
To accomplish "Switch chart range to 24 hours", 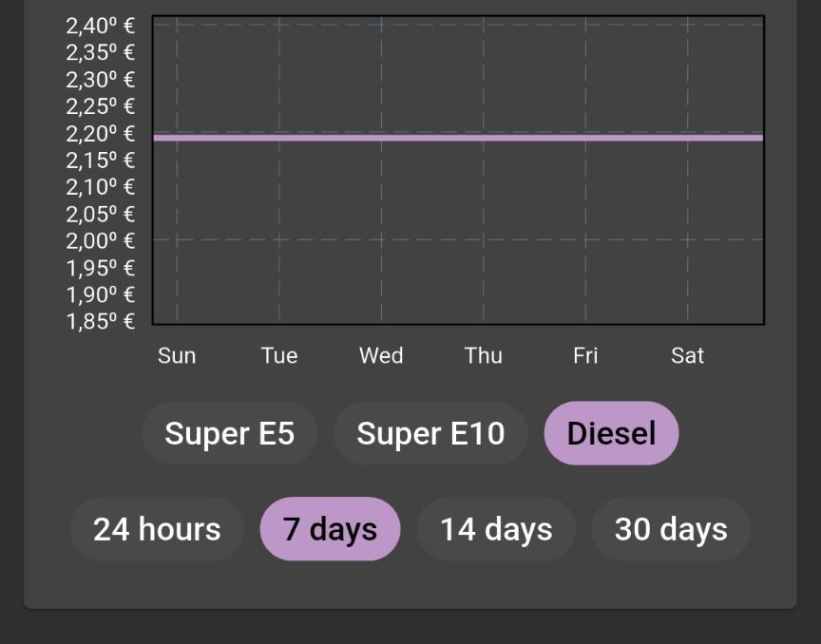I will coord(157,529).
